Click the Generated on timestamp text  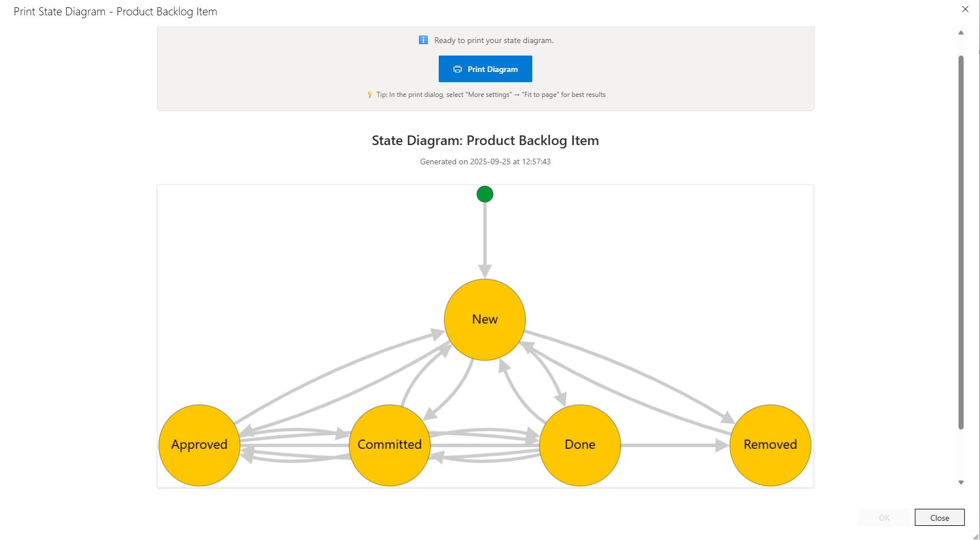point(485,161)
